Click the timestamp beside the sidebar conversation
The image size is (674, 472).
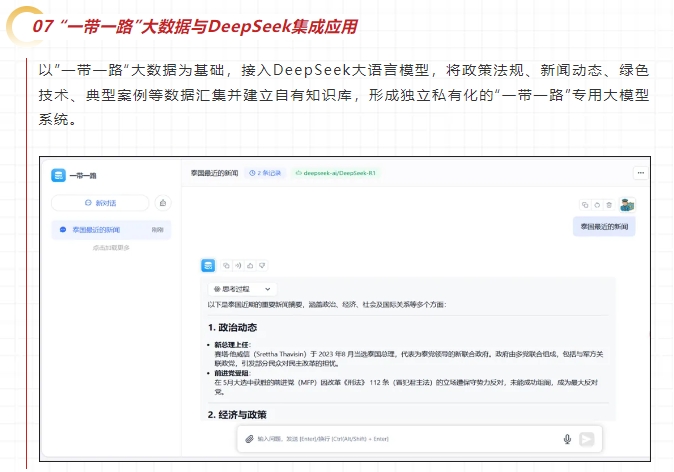coord(158,230)
